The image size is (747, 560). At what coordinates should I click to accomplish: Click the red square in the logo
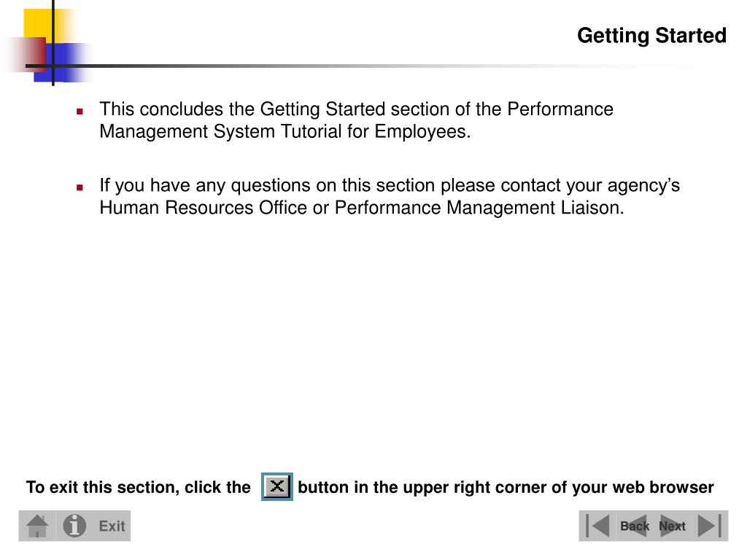tap(28, 54)
